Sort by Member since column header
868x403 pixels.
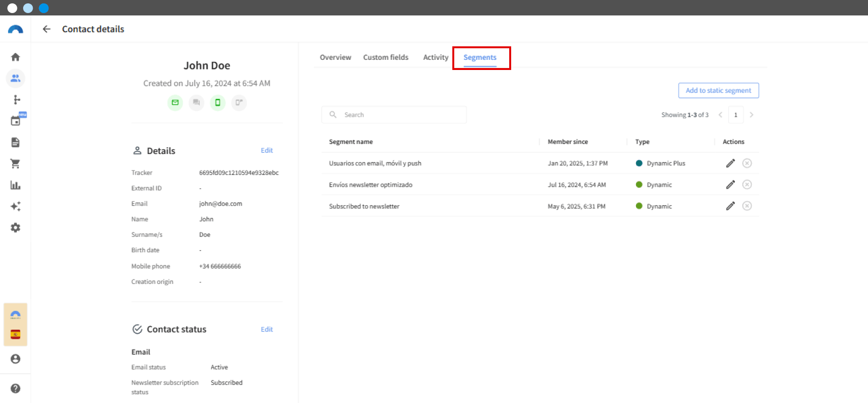pyautogui.click(x=568, y=142)
